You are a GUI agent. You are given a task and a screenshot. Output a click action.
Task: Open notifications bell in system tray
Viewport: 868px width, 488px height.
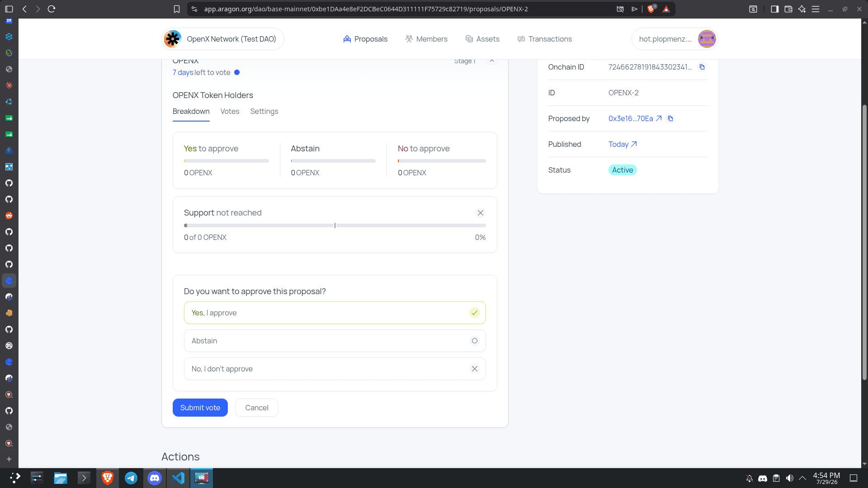749,478
